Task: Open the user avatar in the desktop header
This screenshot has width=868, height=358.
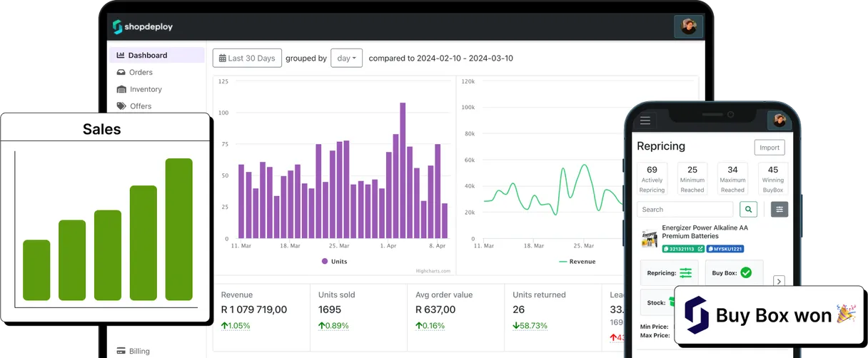Action: pyautogui.click(x=689, y=26)
